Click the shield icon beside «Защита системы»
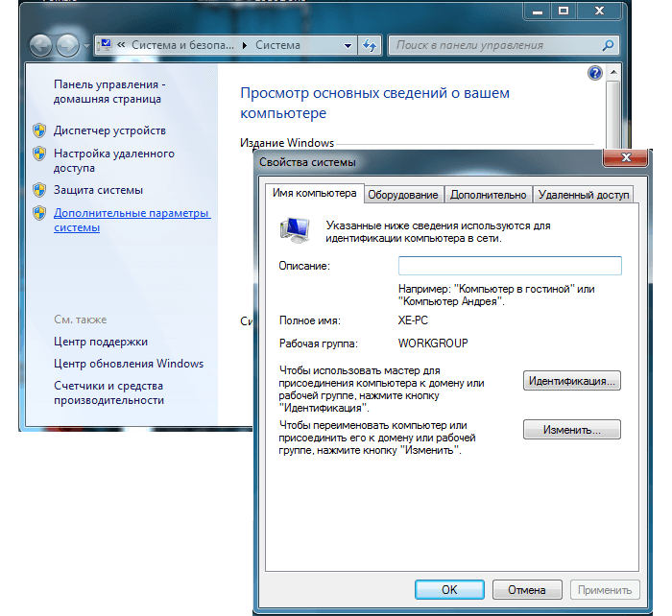Image resolution: width=672 pixels, height=616 pixels. click(39, 190)
